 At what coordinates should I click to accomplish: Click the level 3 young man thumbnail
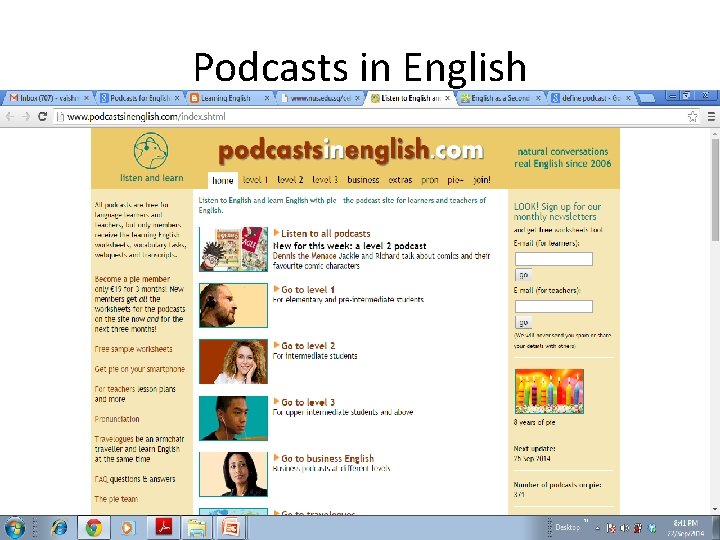233,418
